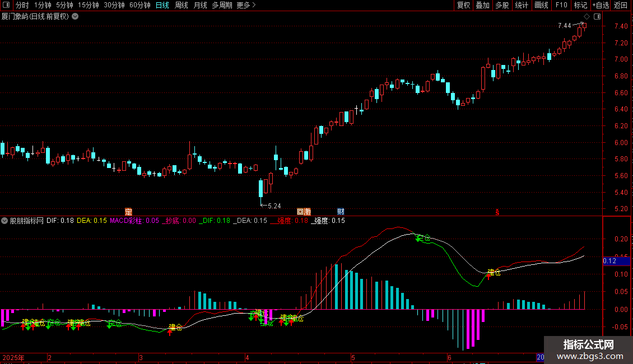Click the orange 定 event marker
The width and height of the screenshot is (633, 364).
128,212
